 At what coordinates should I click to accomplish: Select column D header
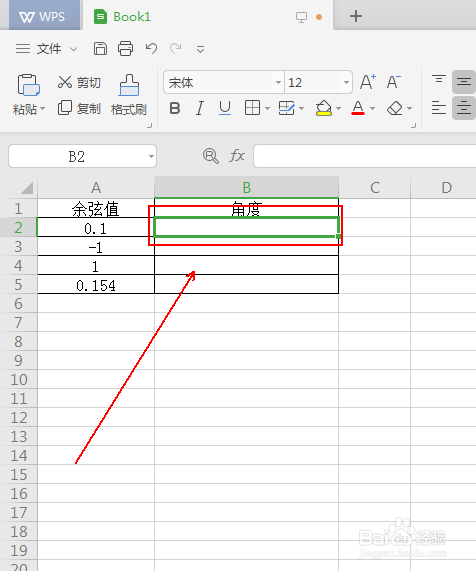click(x=443, y=188)
